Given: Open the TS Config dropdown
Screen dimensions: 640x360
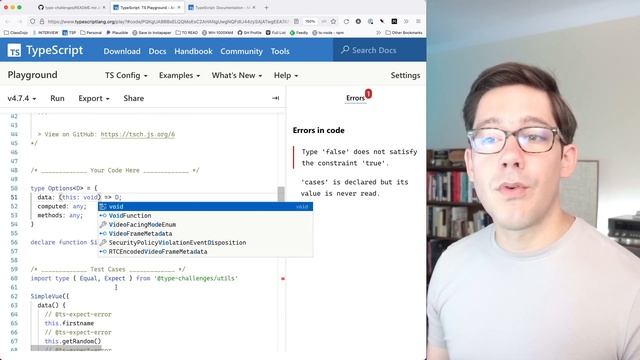Looking at the screenshot, I should (x=126, y=75).
